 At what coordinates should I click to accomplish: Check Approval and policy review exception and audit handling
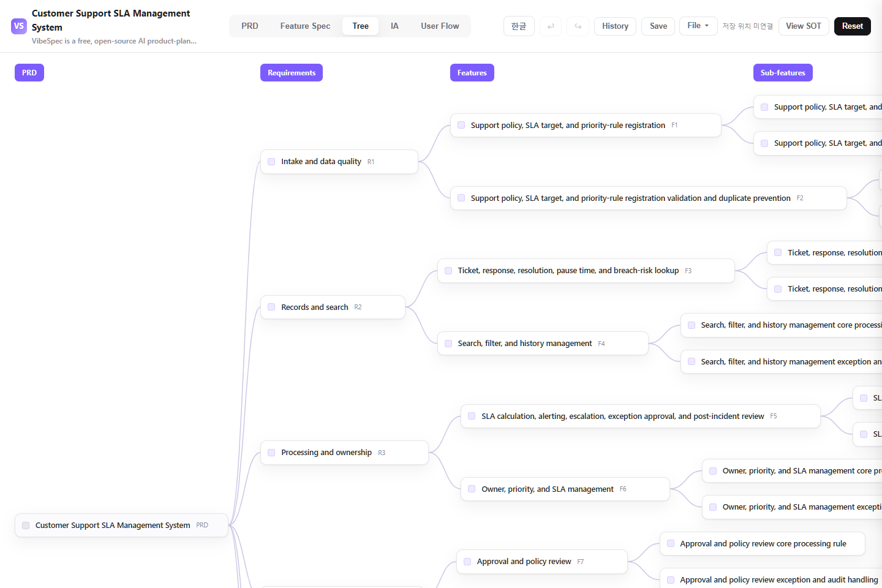[x=671, y=580]
